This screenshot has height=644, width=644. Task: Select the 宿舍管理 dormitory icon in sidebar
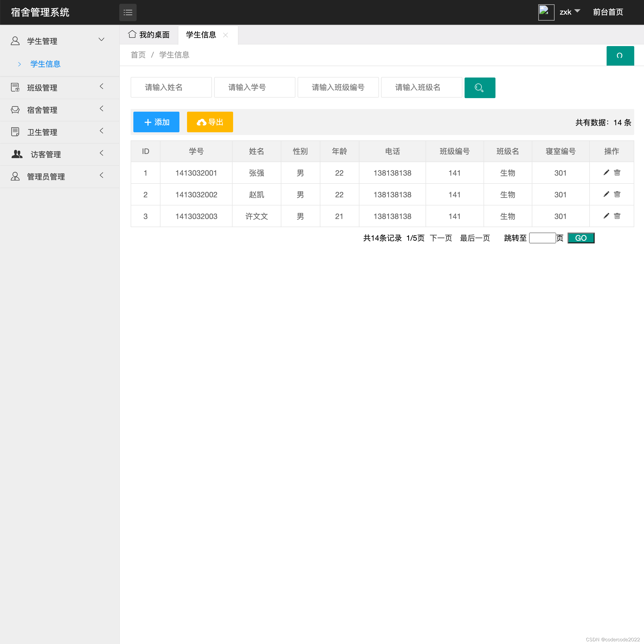[15, 110]
